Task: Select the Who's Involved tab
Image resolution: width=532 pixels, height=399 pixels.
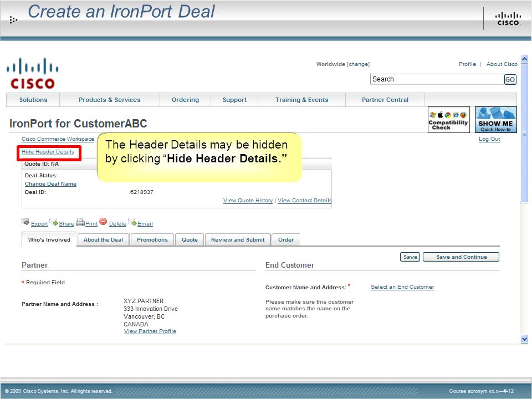Action: [49, 239]
